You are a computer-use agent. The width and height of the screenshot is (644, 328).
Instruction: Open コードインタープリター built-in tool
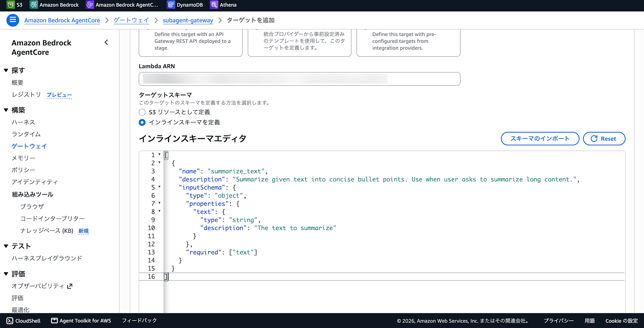(52, 219)
